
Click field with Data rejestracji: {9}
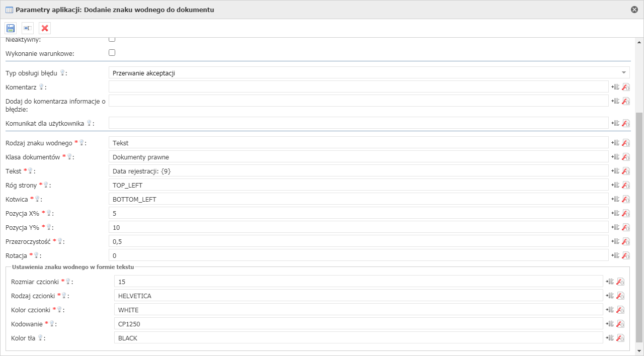pyautogui.click(x=359, y=171)
